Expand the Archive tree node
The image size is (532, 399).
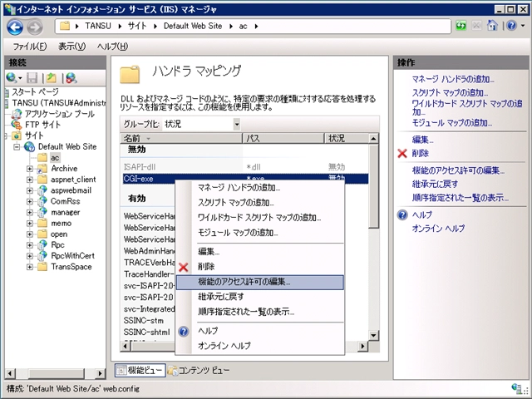30,169
